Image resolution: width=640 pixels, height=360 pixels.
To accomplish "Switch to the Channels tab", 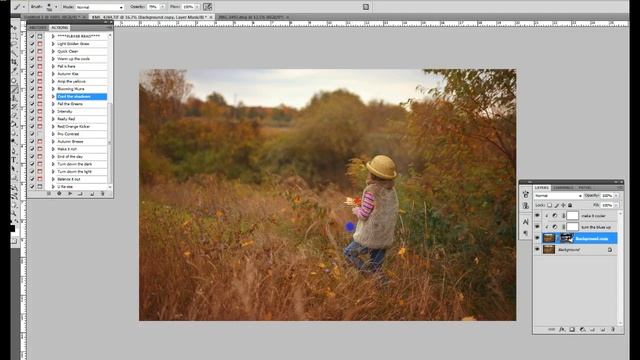I will point(563,187).
